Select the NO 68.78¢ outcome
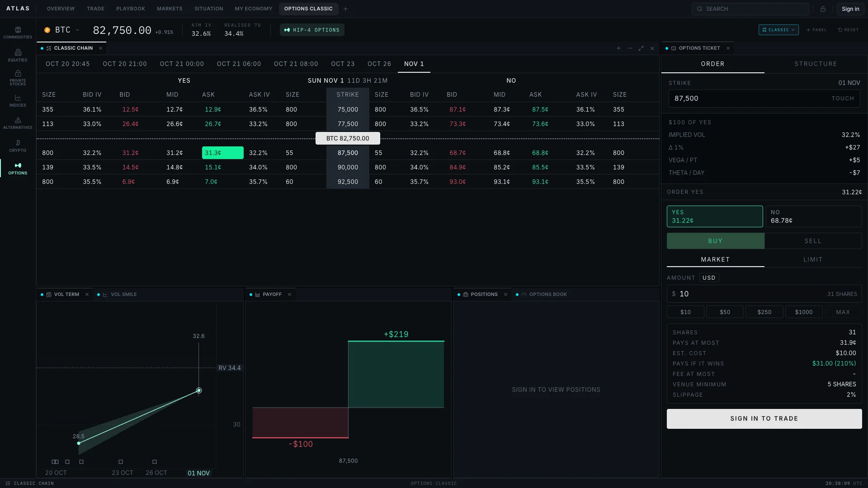The width and height of the screenshot is (868, 488). 813,216
